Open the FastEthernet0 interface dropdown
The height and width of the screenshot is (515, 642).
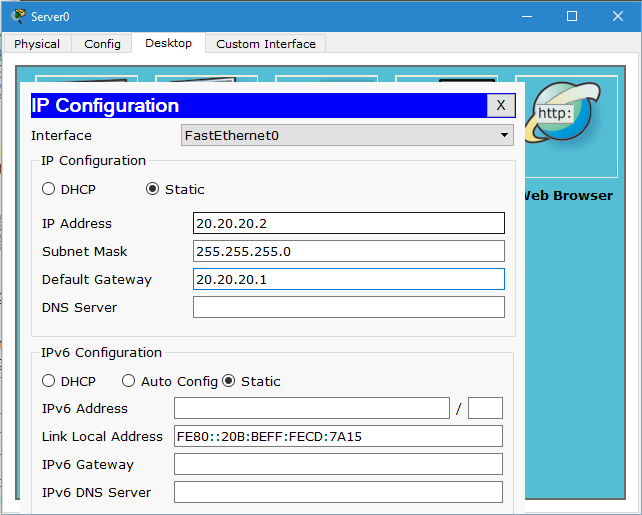(x=347, y=135)
